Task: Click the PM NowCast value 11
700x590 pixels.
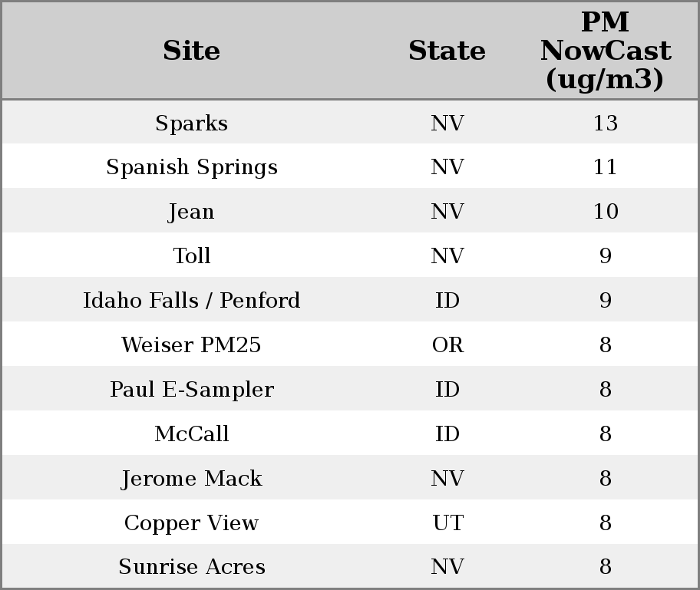Action: (605, 167)
